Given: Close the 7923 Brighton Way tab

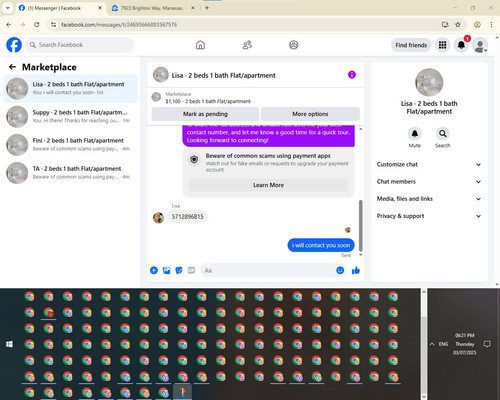Looking at the screenshot, I should pos(193,8).
